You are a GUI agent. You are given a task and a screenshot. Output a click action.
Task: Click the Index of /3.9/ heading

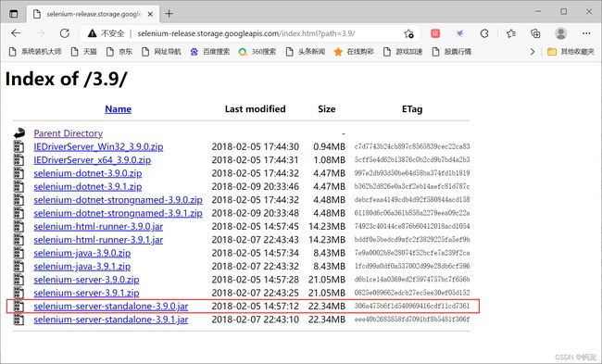click(66, 79)
